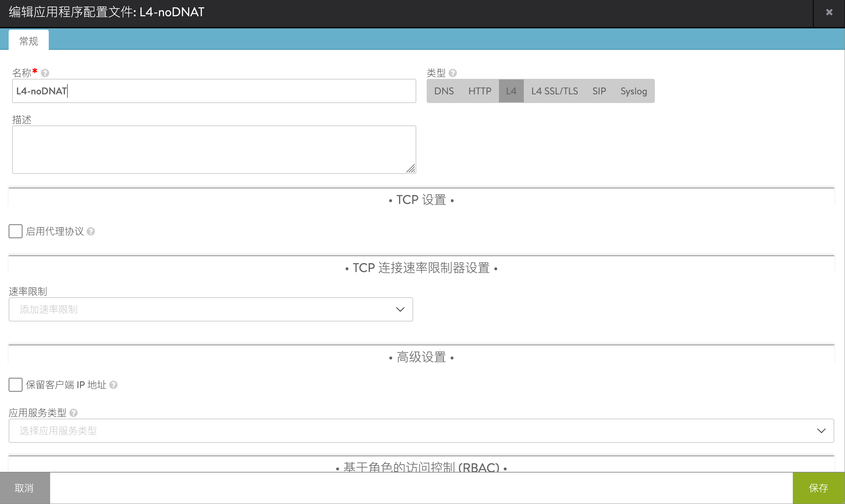
Task: Select the Syslog profile type
Action: (634, 91)
